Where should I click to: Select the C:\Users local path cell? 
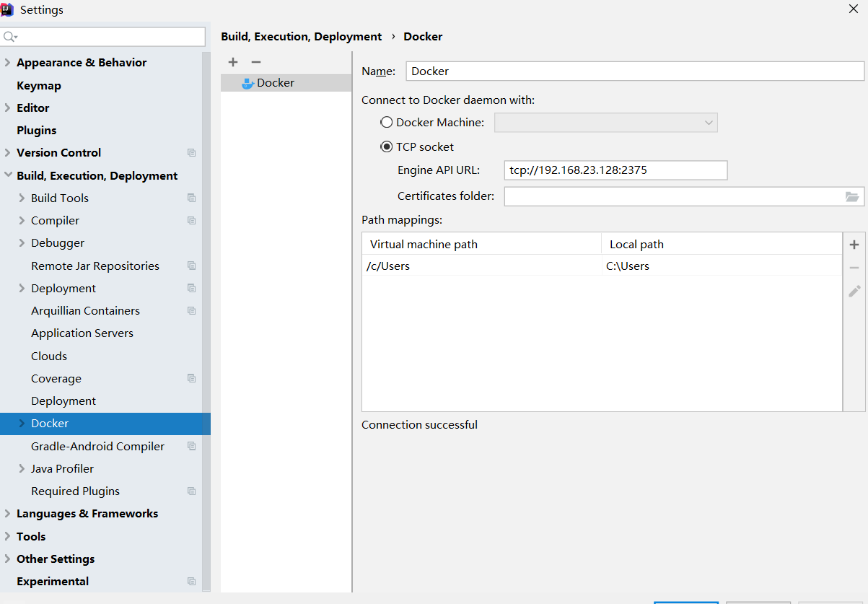(x=722, y=266)
